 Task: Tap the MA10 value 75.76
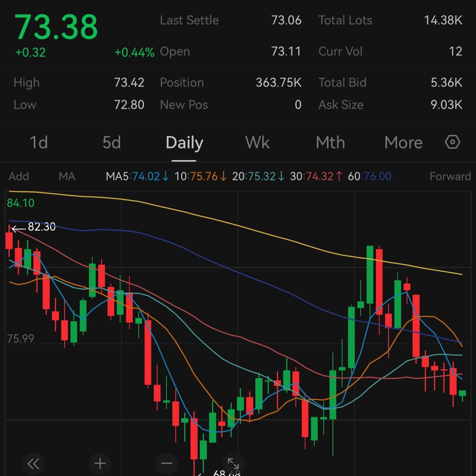204,176
